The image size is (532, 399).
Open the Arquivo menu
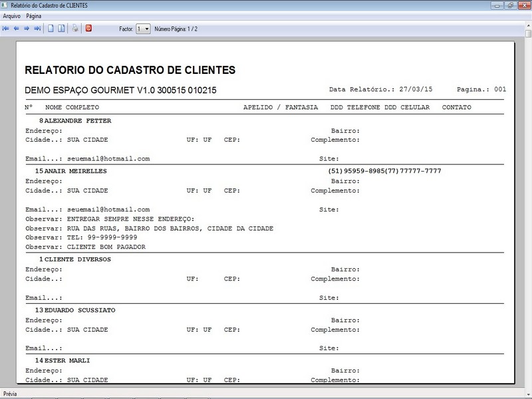tap(11, 16)
